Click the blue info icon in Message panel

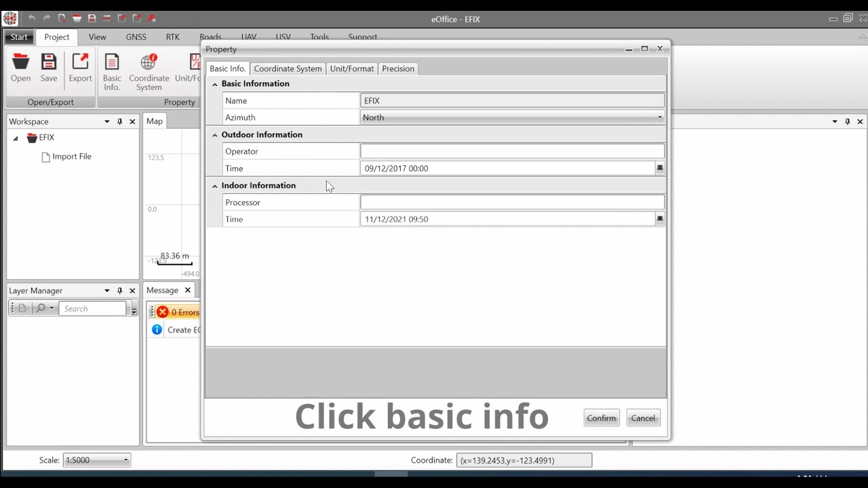tap(157, 330)
